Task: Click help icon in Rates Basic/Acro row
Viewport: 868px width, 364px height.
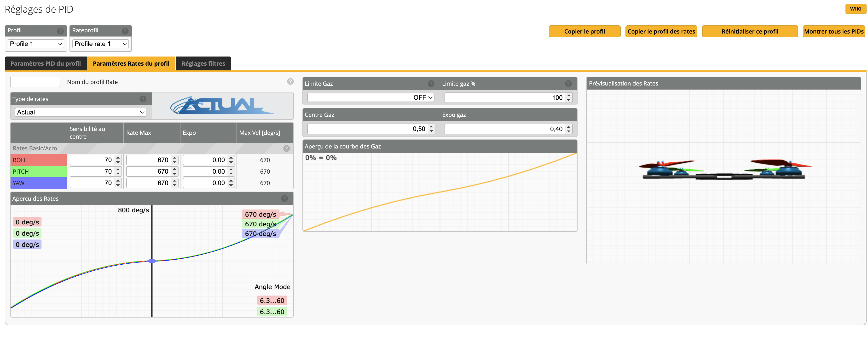Action: [286, 148]
